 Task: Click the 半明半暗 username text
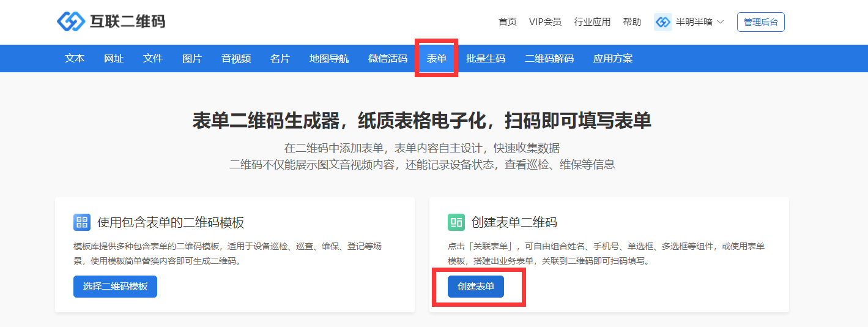tap(694, 22)
